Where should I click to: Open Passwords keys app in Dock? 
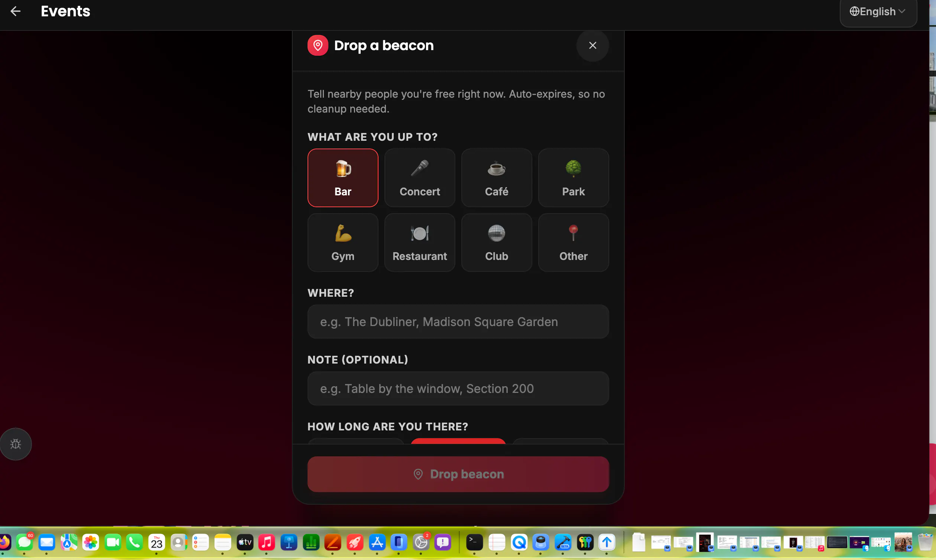point(585,543)
